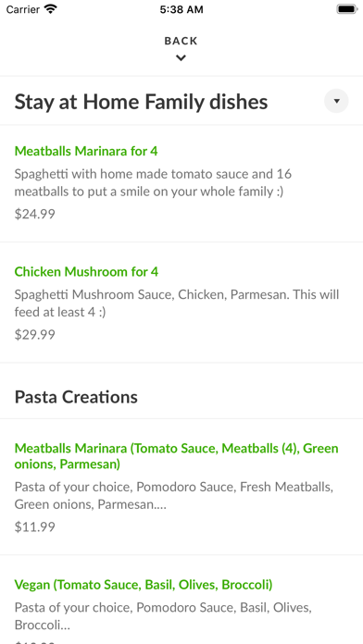Image resolution: width=363 pixels, height=644 pixels.
Task: Select the Stay at Home Family dishes heading
Action: [141, 102]
